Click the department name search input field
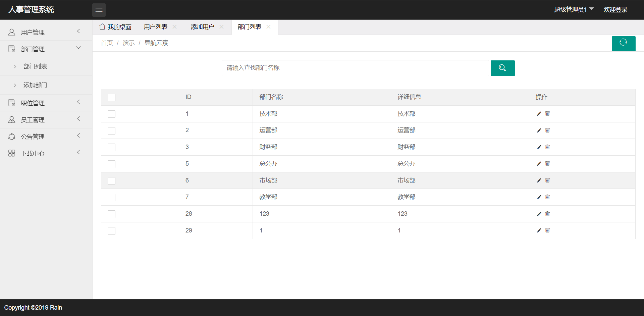 (x=355, y=68)
